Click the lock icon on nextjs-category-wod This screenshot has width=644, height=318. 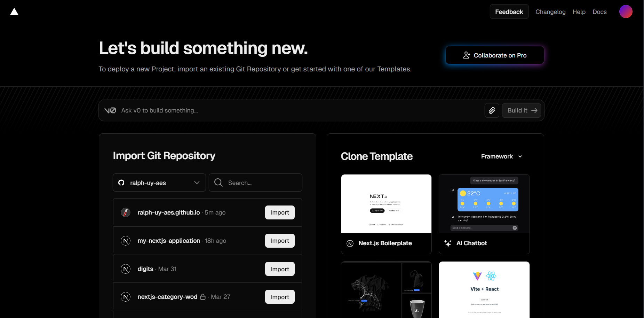click(203, 297)
